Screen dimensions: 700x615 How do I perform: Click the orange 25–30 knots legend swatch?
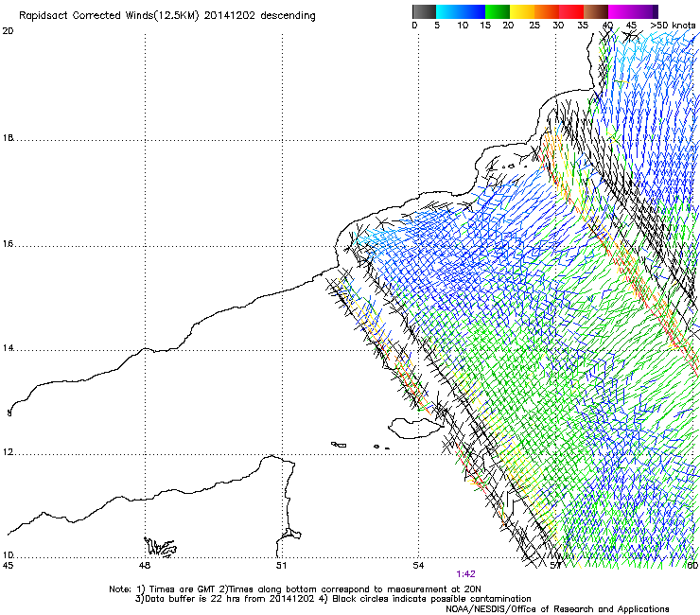pos(547,11)
